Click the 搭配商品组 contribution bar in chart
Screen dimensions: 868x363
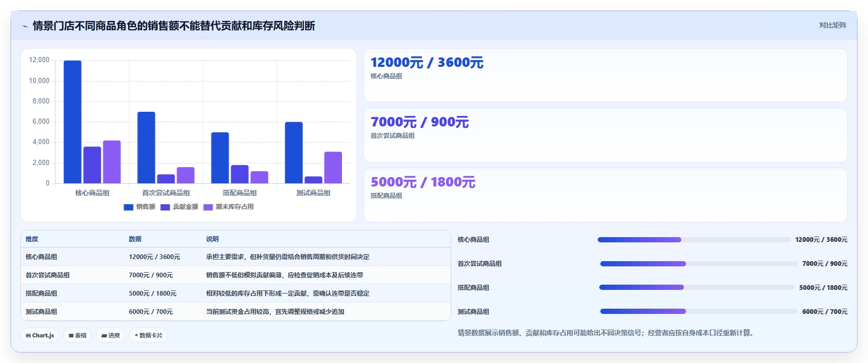coord(239,174)
